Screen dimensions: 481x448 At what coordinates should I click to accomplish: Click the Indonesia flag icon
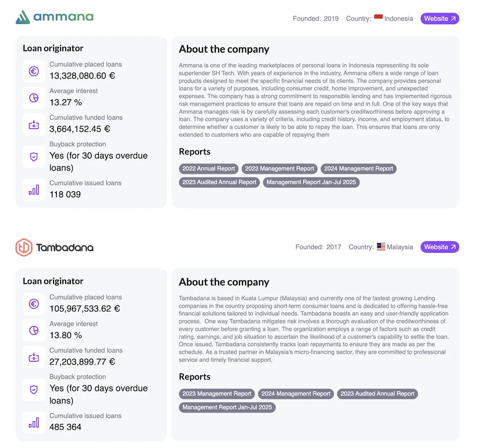(379, 18)
